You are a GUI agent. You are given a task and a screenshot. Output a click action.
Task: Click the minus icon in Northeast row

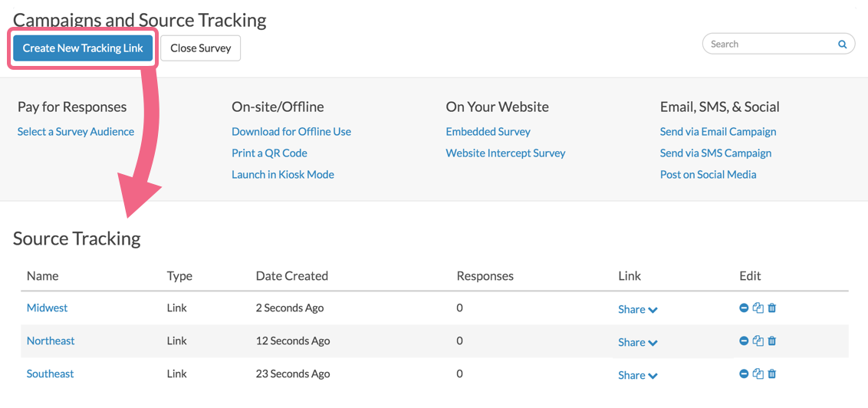pos(744,341)
